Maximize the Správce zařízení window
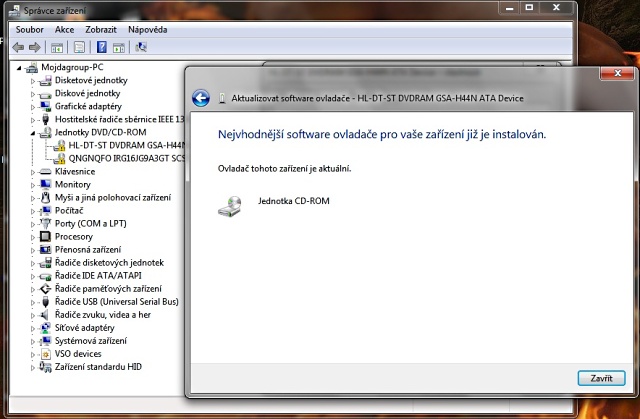Screen dimensions: 640x419 tap(529, 8)
